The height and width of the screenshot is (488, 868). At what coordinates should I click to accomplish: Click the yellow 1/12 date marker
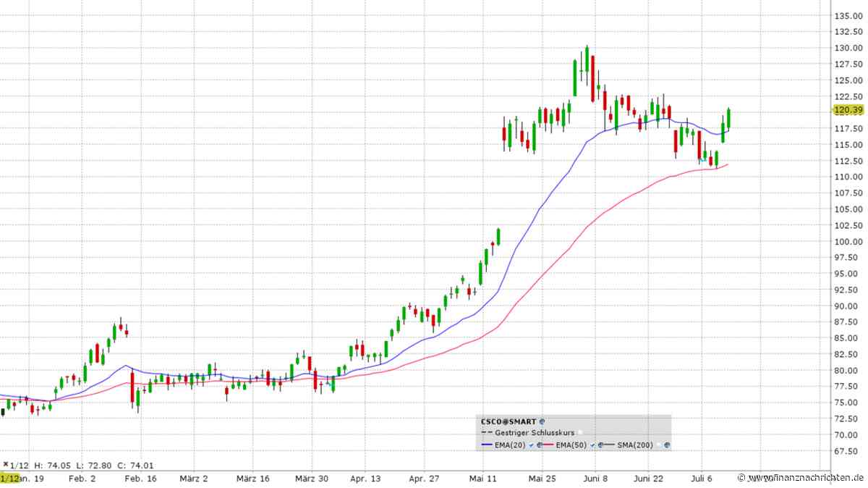pos(9,479)
